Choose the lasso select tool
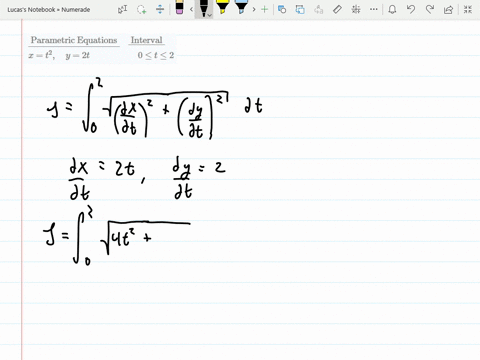This screenshot has height=360, width=480. 141,10
